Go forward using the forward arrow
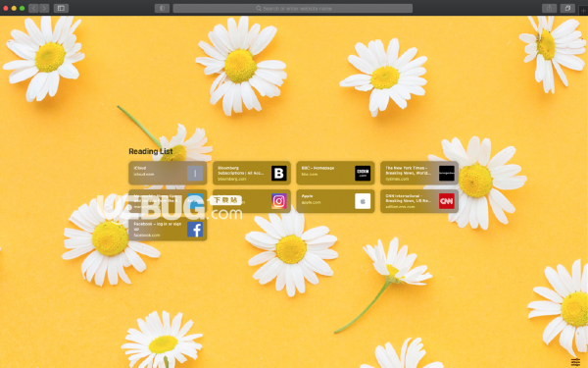 pos(44,8)
